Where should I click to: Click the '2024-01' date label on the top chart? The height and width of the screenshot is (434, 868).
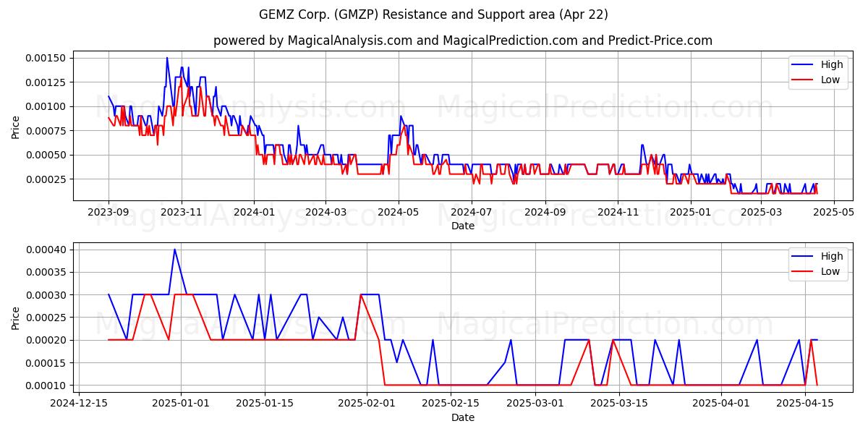pyautogui.click(x=254, y=212)
